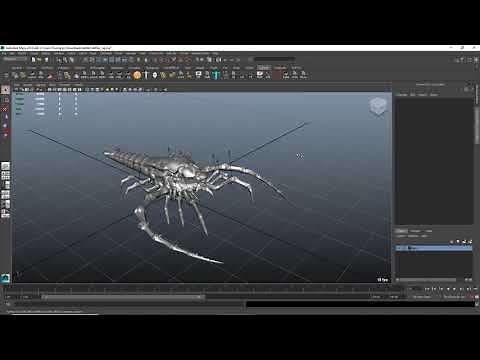Activate the Move tool
Image resolution: width=480 pixels, height=360 pixels.
(5, 118)
